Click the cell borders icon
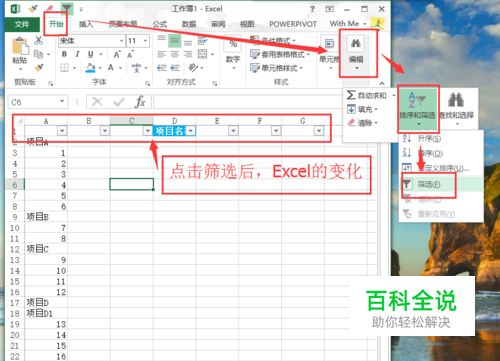Image resolution: width=500 pixels, height=361 pixels. tap(64, 68)
